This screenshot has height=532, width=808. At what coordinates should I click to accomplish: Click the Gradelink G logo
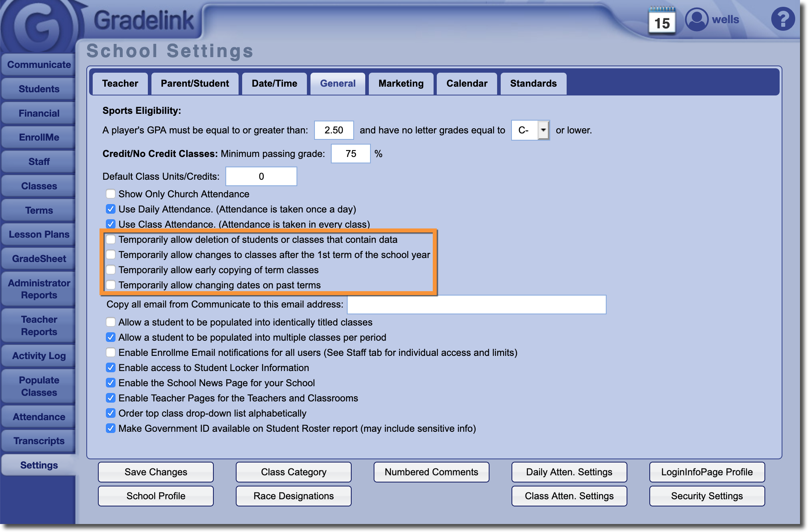tap(39, 26)
